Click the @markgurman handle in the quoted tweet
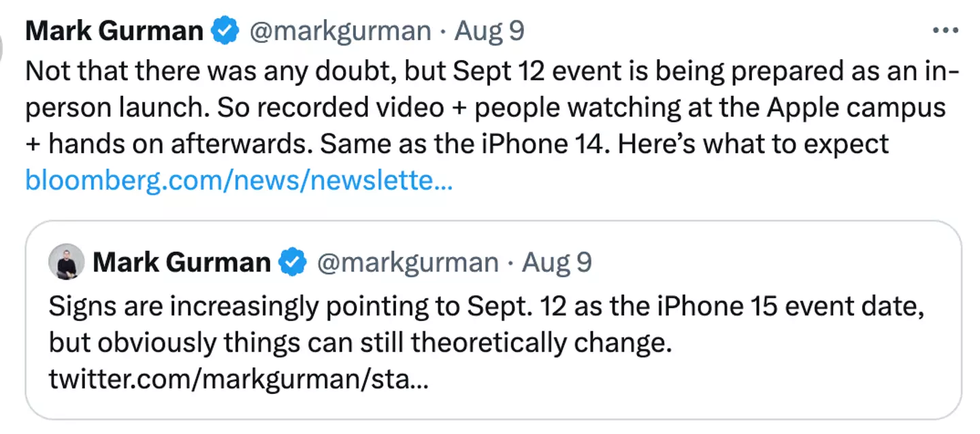Image resolution: width=980 pixels, height=434 pixels. point(408,262)
